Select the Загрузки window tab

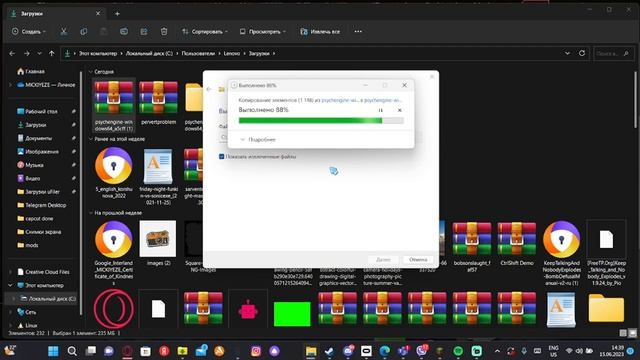[56, 13]
